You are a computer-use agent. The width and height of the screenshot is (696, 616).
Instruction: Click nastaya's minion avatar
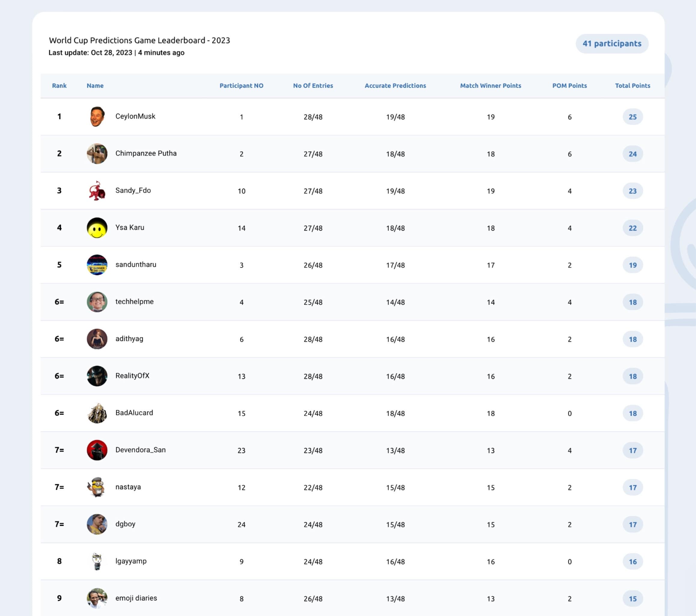click(97, 487)
